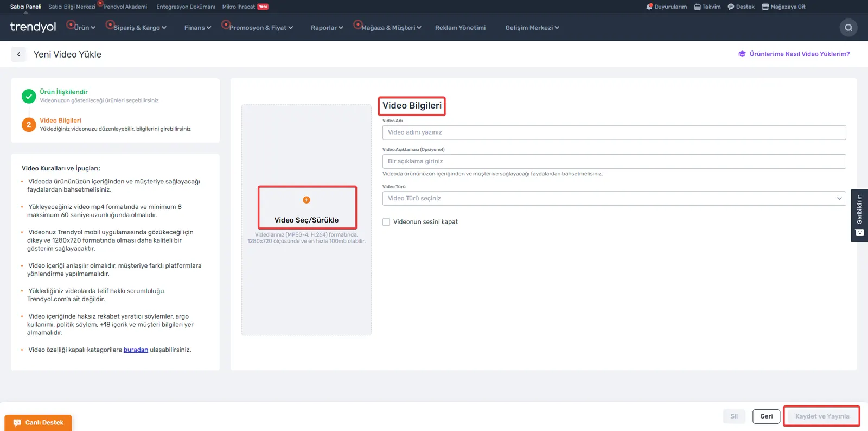Click the Sil button
Image resolution: width=868 pixels, height=431 pixels.
pos(734,416)
